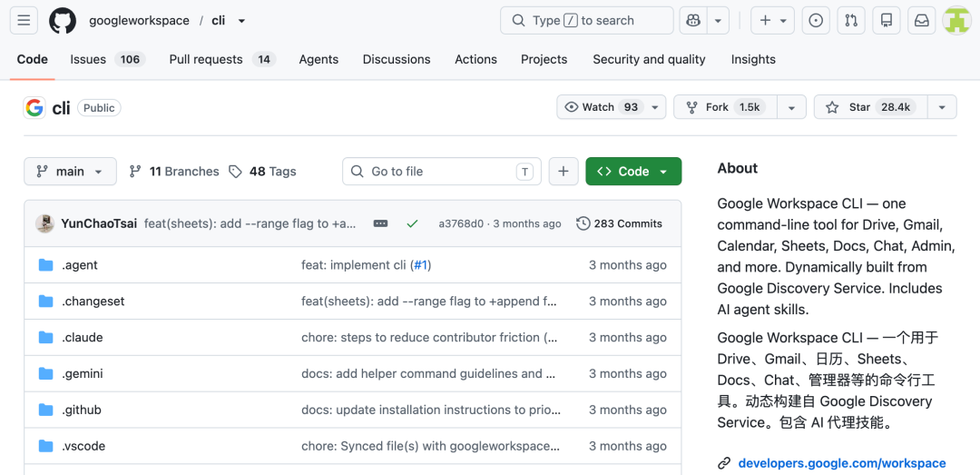
Task: Click YunChaoTsai avatar thumbnail in commit bar
Action: 44,223
